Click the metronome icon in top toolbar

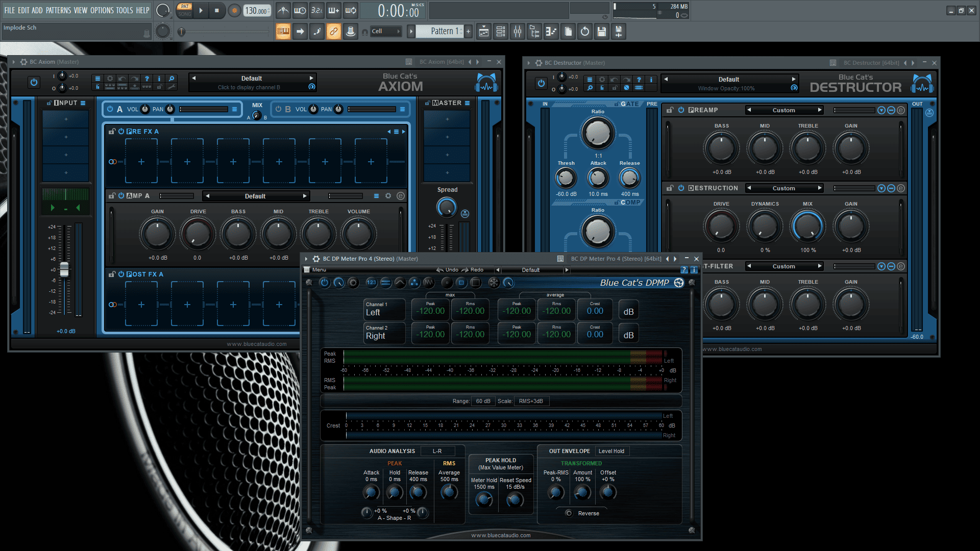click(x=283, y=10)
